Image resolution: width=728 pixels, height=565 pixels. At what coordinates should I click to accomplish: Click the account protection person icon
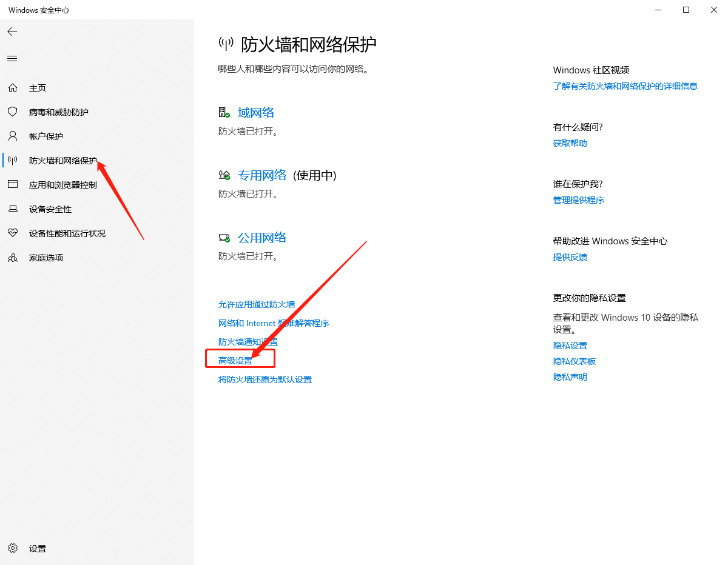pos(13,136)
